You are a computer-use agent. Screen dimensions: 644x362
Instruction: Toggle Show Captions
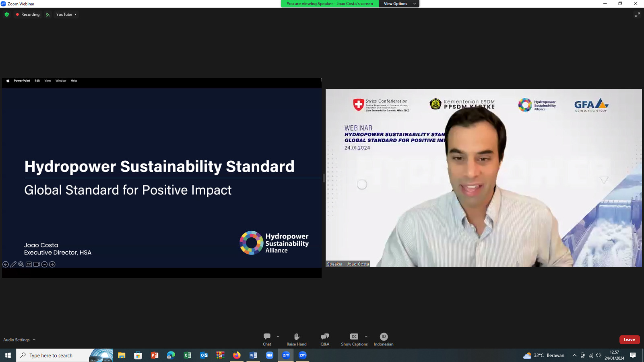point(354,339)
